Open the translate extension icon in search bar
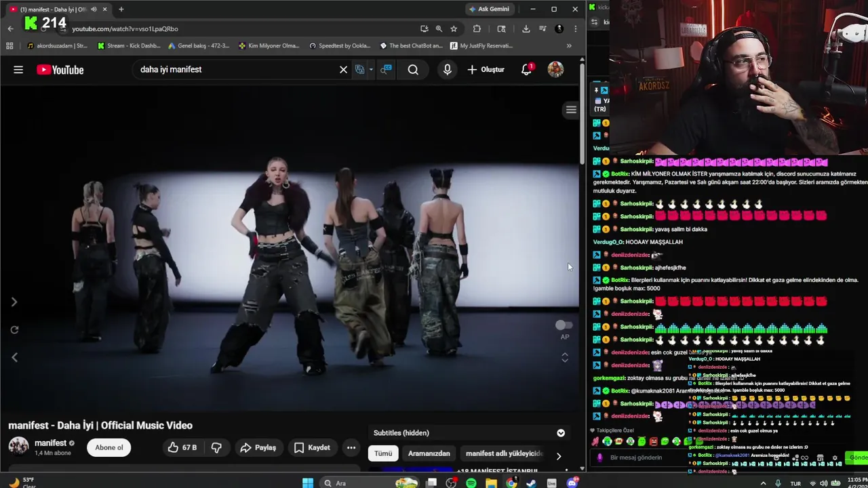 pos(360,70)
